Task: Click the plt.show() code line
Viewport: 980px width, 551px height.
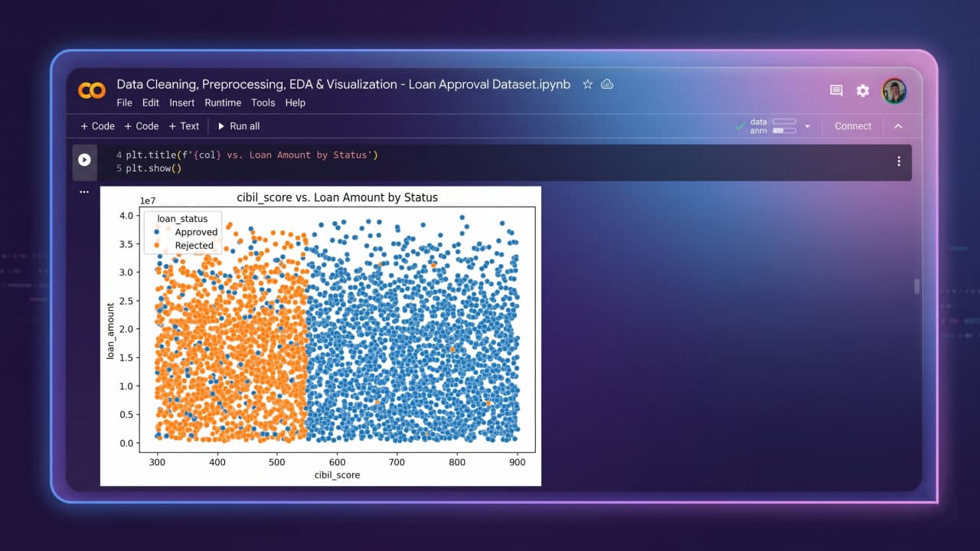Action: tap(154, 168)
